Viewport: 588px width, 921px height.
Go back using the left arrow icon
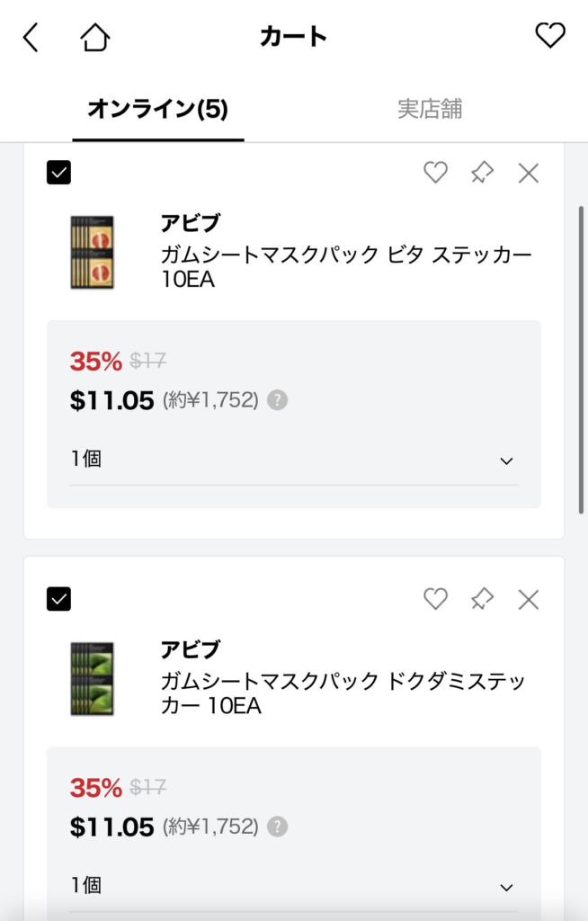pos(31,38)
